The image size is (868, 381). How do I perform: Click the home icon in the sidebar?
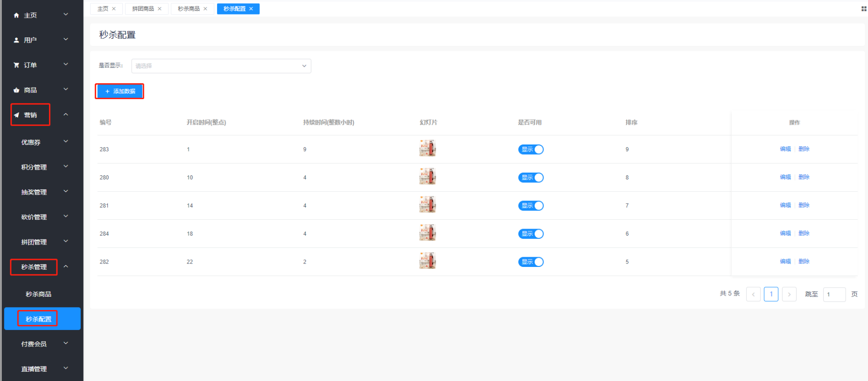pos(16,15)
